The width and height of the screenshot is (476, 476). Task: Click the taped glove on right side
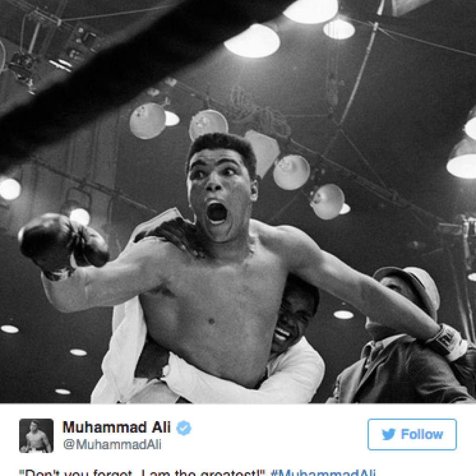[x=445, y=341]
